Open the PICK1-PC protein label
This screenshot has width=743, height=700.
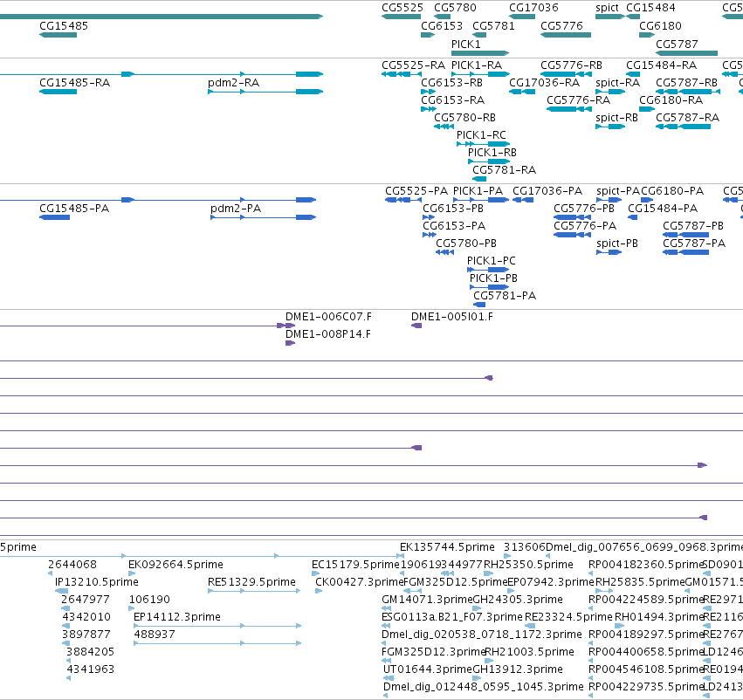(x=491, y=261)
